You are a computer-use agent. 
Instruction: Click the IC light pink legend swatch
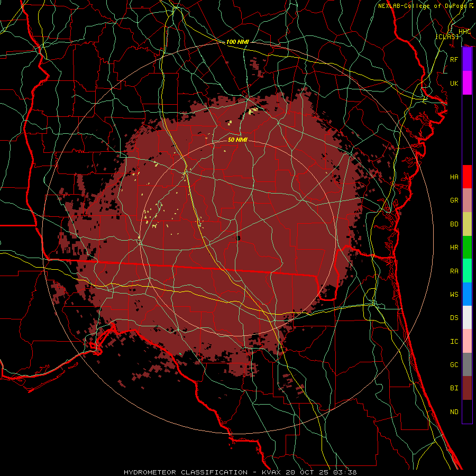coord(467,341)
